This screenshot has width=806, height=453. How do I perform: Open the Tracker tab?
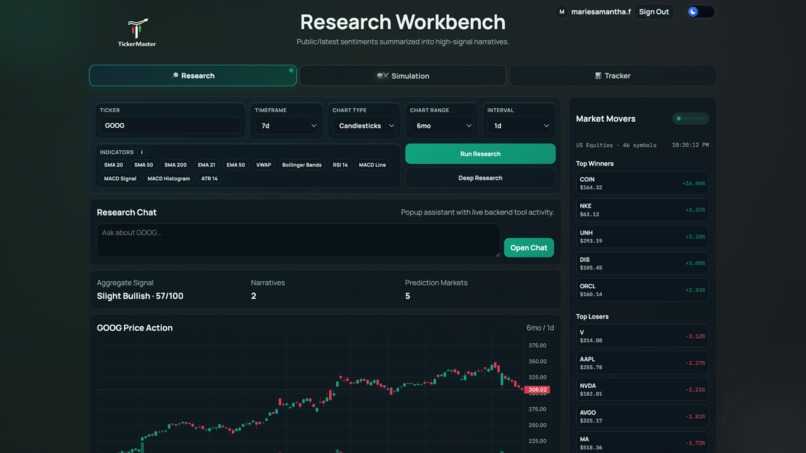(612, 76)
